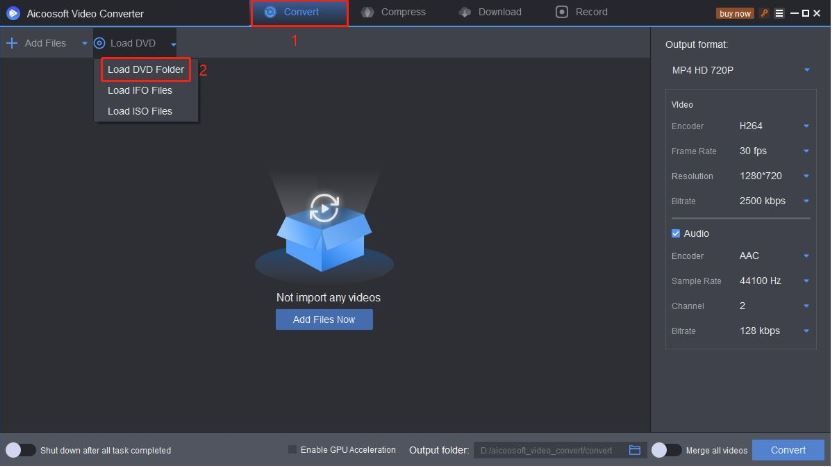Click the Load DVD disc icon
This screenshot has width=833, height=467.
[x=99, y=43]
